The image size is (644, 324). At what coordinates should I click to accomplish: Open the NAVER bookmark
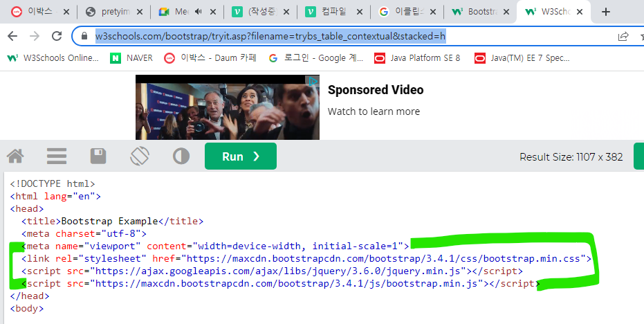coord(131,58)
